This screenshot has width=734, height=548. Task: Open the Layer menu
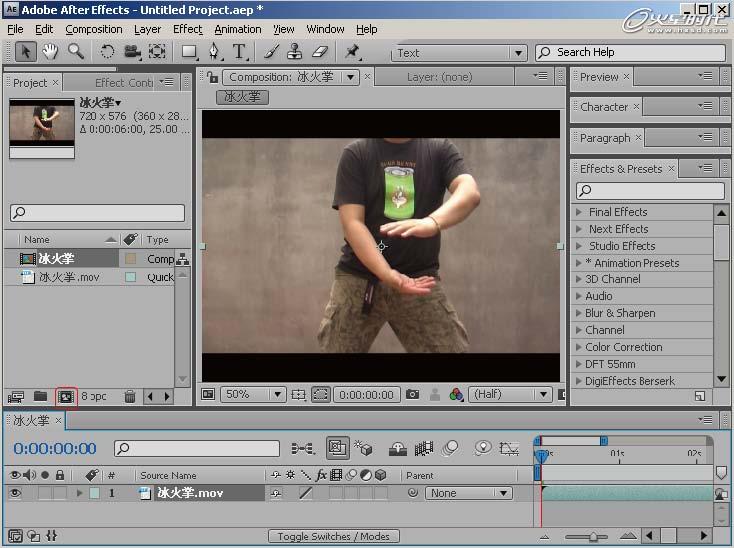147,29
